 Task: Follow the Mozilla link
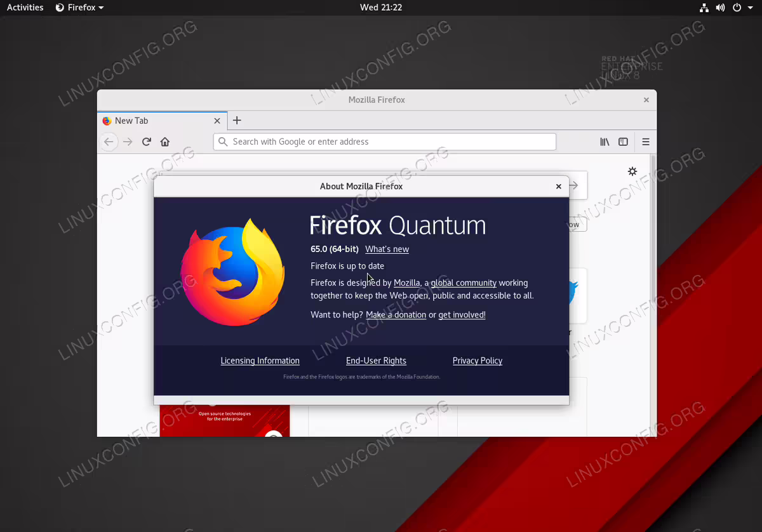pyautogui.click(x=407, y=283)
